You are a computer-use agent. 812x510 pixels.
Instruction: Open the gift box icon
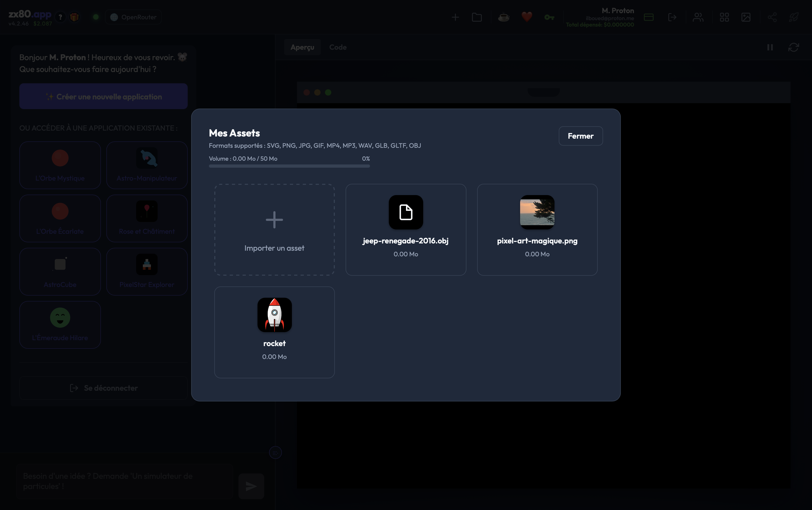tap(74, 17)
